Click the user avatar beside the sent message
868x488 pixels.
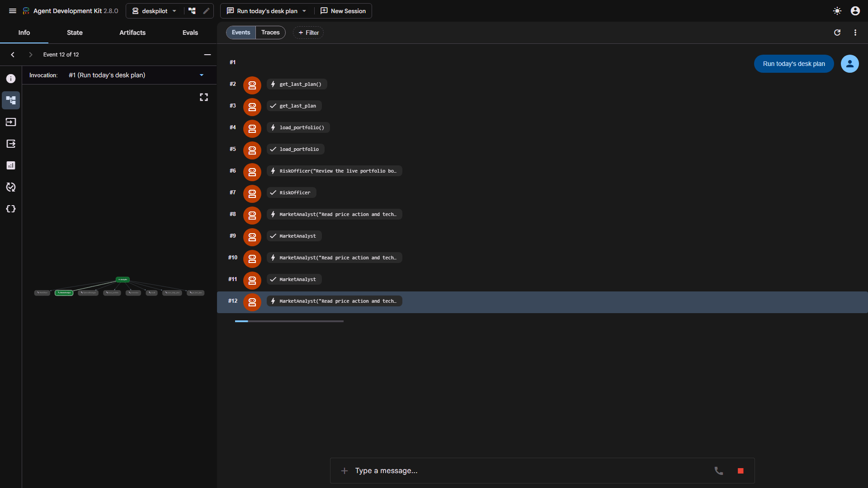pyautogui.click(x=850, y=64)
